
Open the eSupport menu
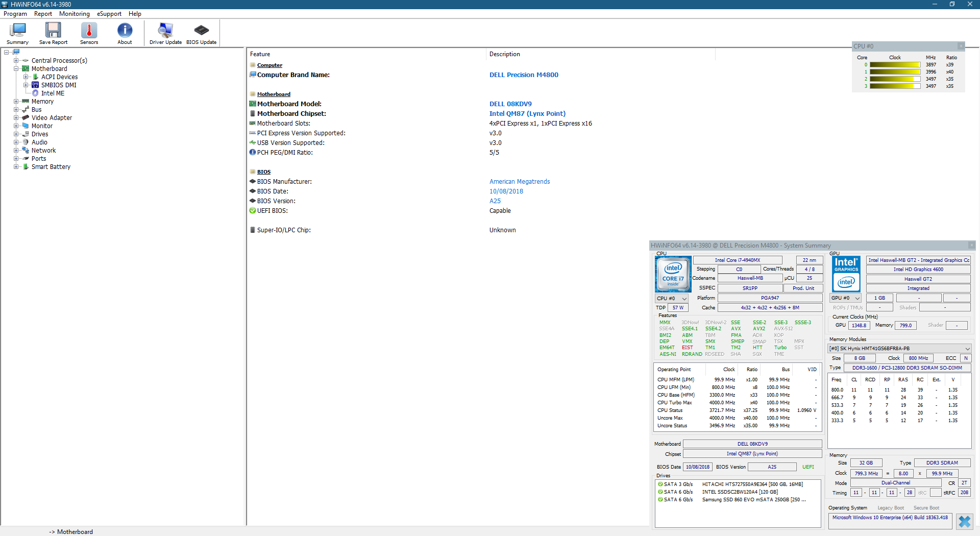pyautogui.click(x=109, y=14)
